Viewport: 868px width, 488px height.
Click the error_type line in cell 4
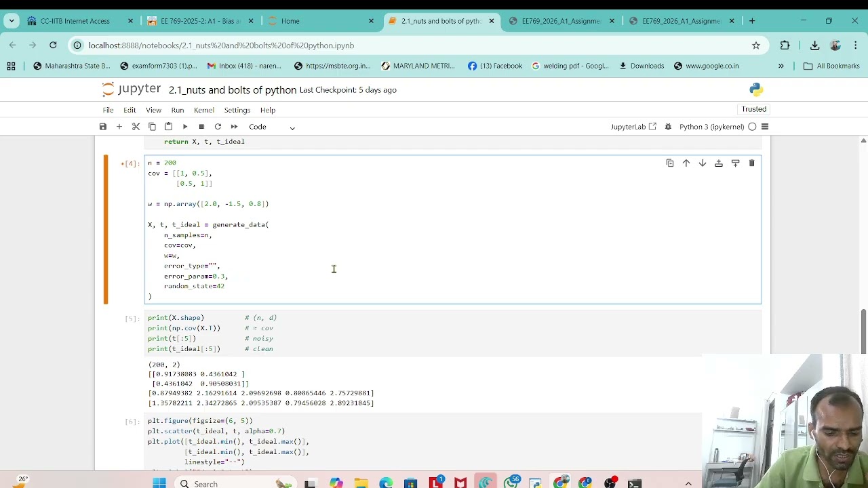(192, 266)
